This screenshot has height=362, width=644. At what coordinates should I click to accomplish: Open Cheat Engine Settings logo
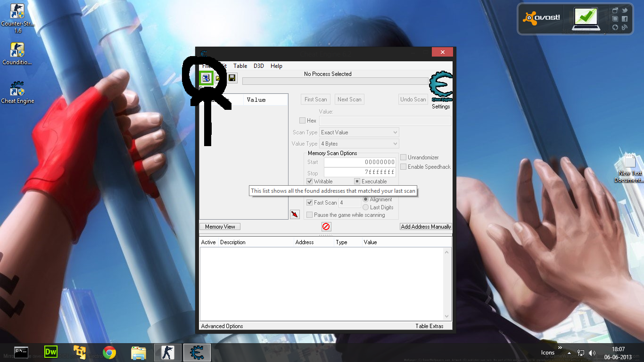[x=441, y=87]
